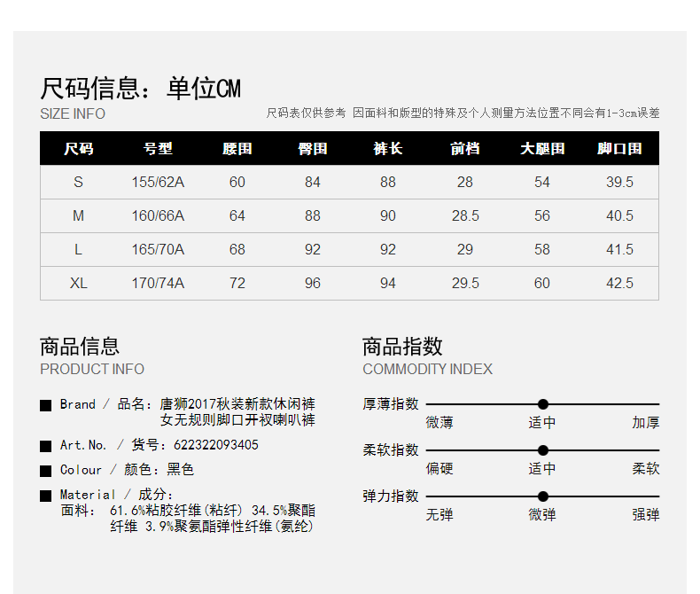Click the 偏硬 label on softness scale
Image resolution: width=700 pixels, height=594 pixels.
click(439, 469)
